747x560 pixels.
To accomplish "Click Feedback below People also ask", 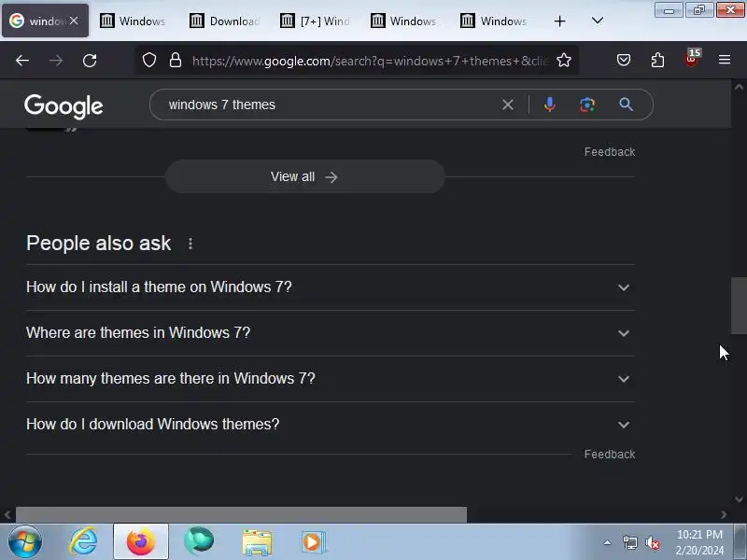I will coord(610,455).
